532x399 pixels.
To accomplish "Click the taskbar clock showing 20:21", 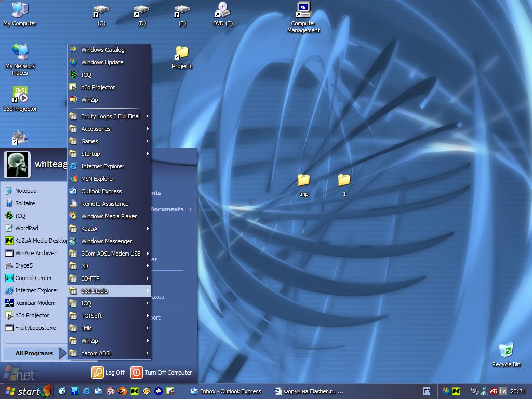I will tap(518, 391).
